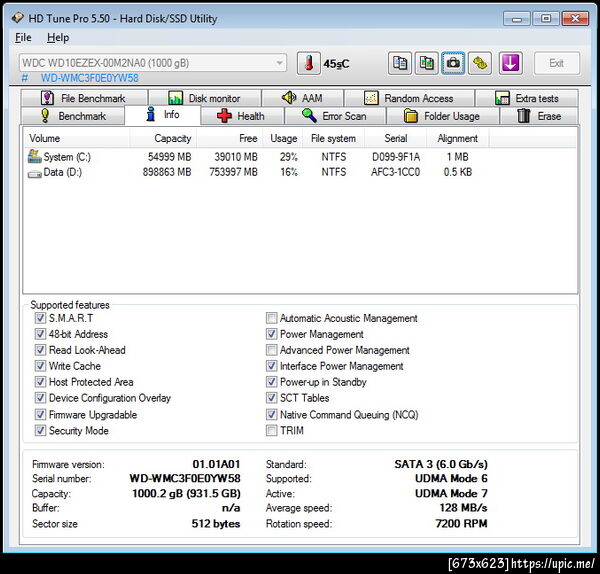The width and height of the screenshot is (600, 574).
Task: Toggle the Power-up in Standby checkbox
Action: 271,382
